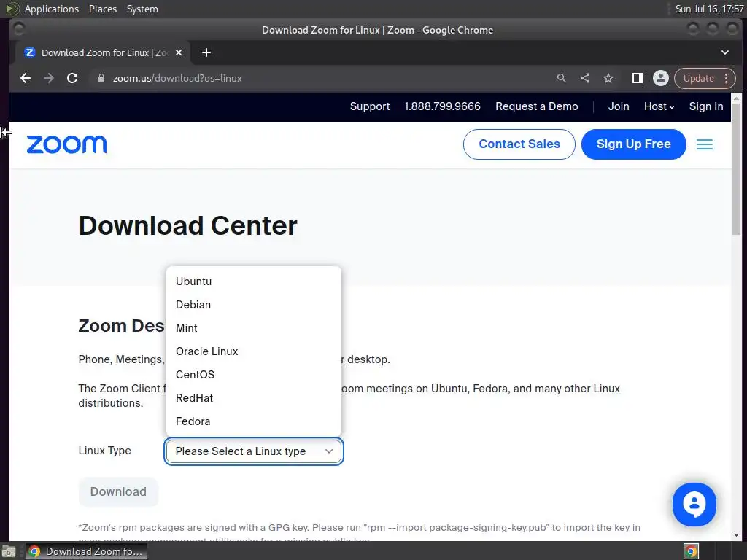Share this page via share icon
747x560 pixels.
coord(585,78)
